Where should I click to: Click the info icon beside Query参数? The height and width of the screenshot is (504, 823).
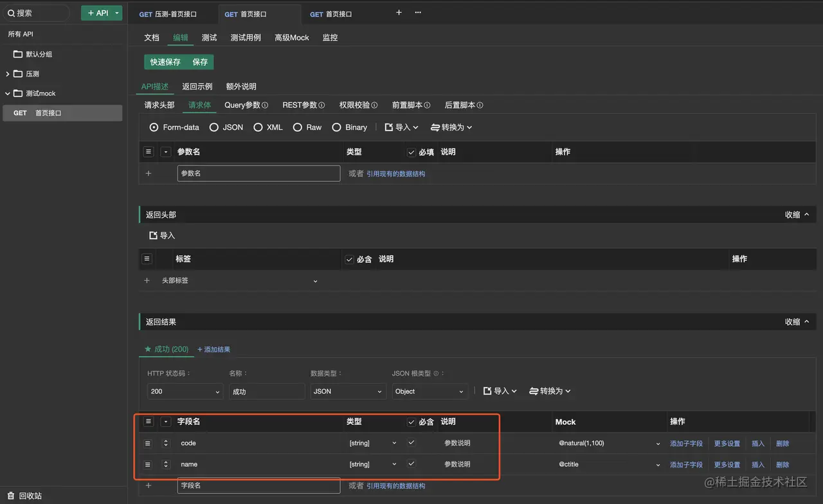(x=265, y=105)
